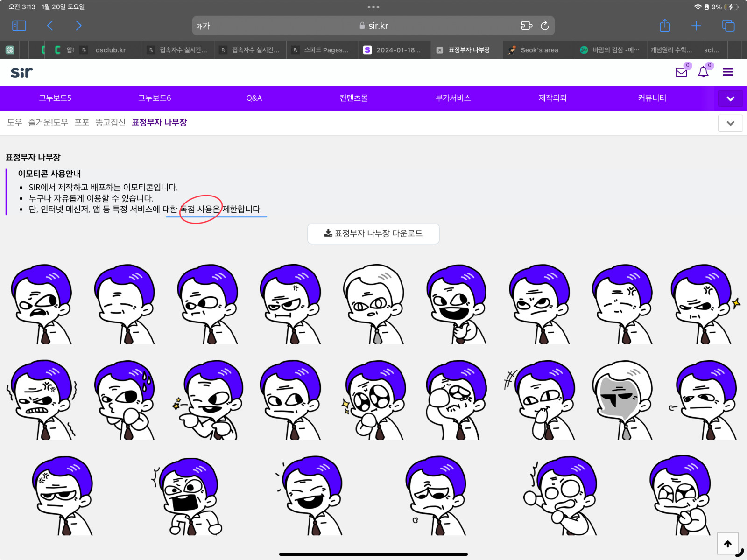Expand the purple navigation menu chevron
This screenshot has height=560, width=747.
pos(730,98)
